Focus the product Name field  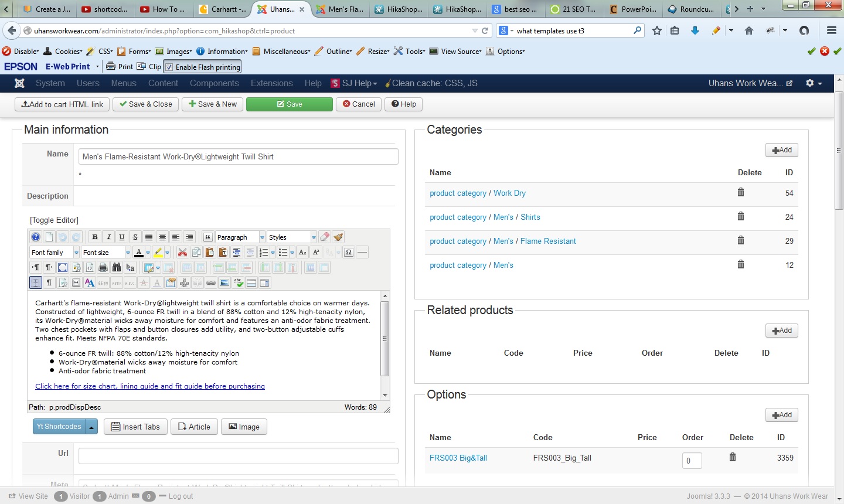(x=238, y=156)
